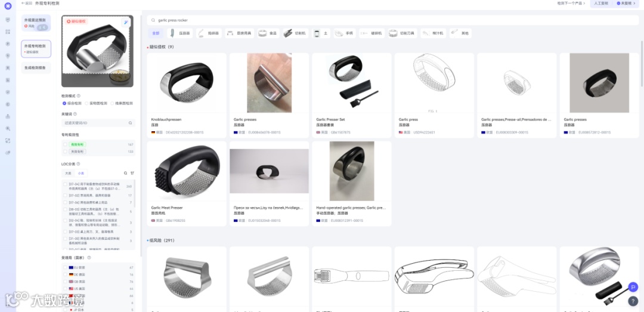Screen dimensions: 644x312
Task: Check the DE 德国 office checkbox
Action: pos(65,274)
